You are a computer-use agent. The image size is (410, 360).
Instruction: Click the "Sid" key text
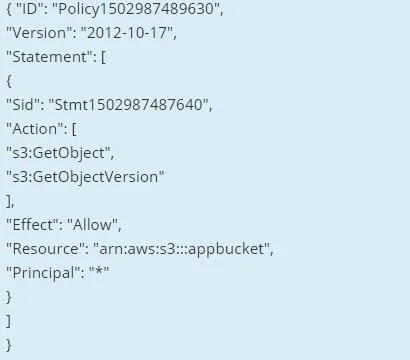point(25,105)
